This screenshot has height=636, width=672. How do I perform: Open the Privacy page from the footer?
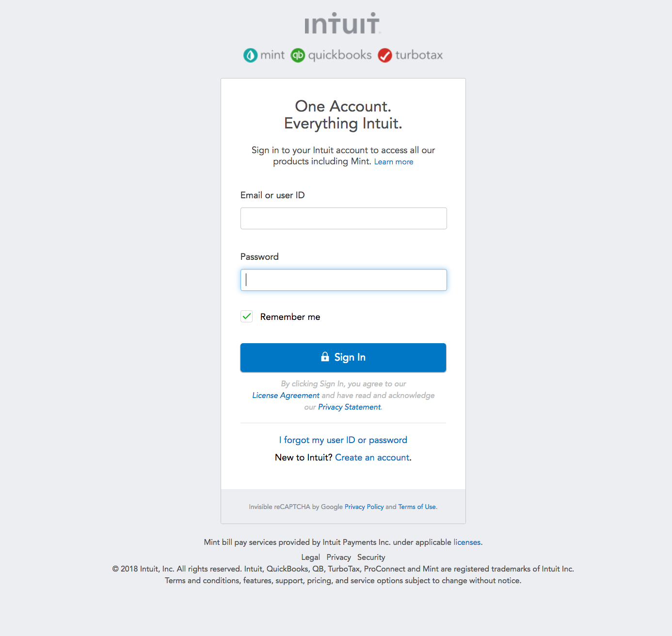tap(338, 557)
